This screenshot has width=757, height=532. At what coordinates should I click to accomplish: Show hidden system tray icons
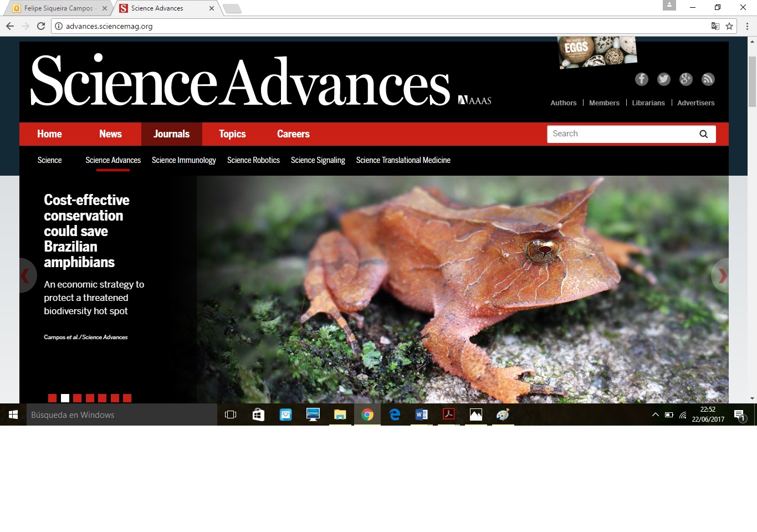coord(655,415)
